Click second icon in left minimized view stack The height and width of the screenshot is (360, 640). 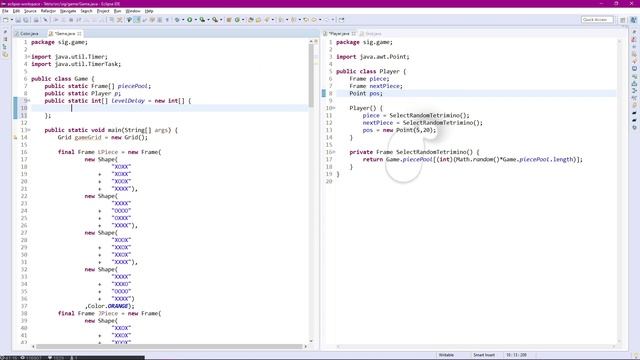coord(5,39)
